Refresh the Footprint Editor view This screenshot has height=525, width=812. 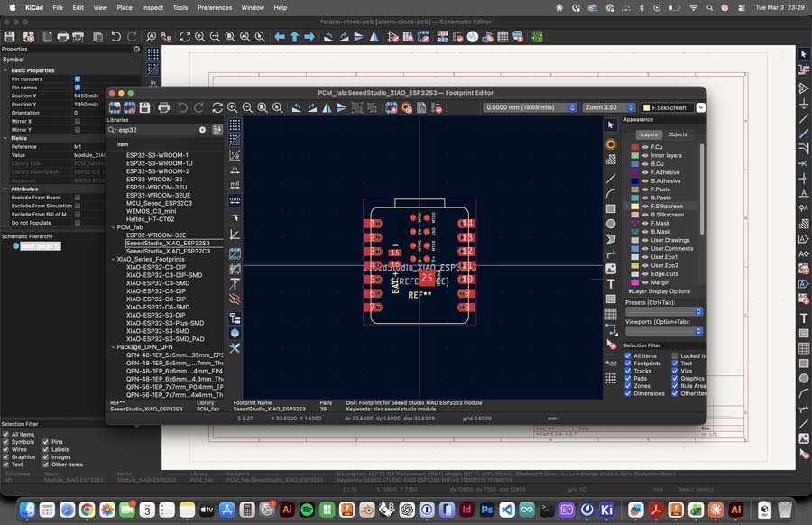click(217, 107)
